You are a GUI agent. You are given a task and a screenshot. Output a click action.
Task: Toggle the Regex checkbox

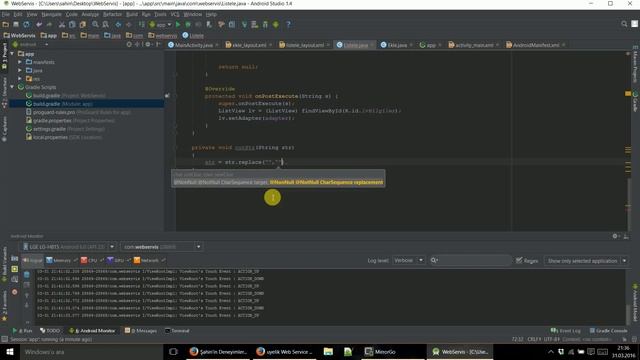(x=519, y=260)
